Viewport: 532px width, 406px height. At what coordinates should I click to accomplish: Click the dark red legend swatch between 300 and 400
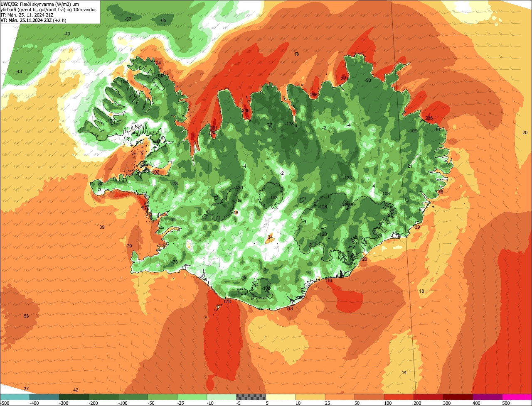458,397
